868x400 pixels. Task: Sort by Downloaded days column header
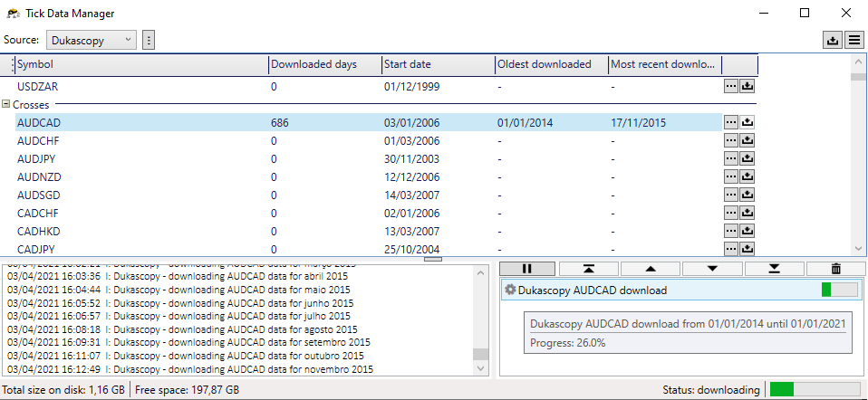325,64
